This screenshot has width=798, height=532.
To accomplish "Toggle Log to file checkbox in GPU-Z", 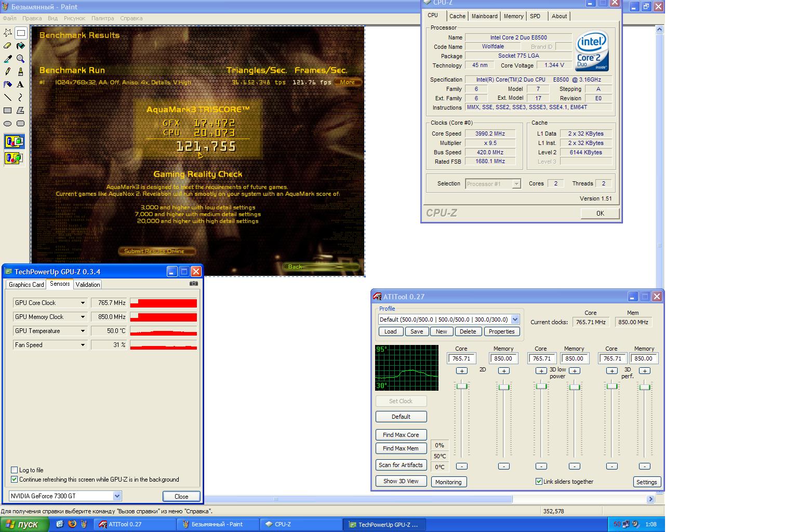I will (15, 470).
